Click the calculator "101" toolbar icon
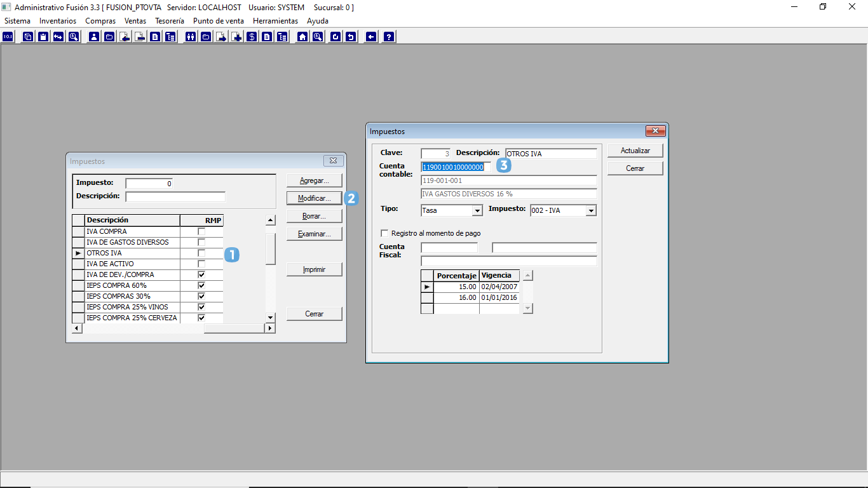868x488 pixels. click(x=8, y=36)
